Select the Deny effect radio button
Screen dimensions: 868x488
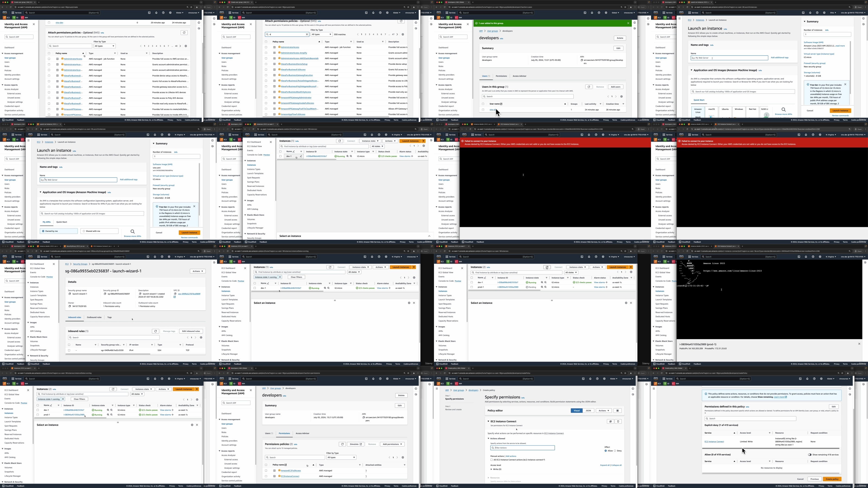615,451
